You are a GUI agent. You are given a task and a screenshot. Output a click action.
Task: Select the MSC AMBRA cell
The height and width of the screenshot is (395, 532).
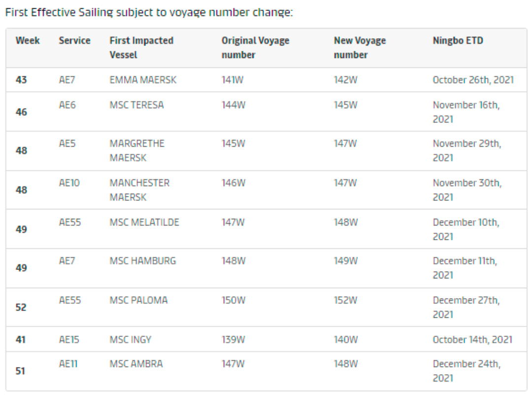click(136, 364)
